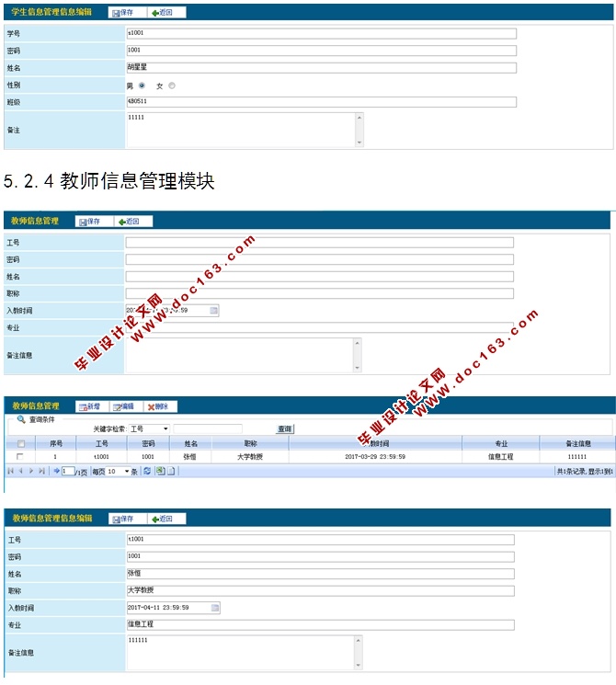Image resolution: width=616 pixels, height=685 pixels.
Task: Sort by the 专业 column header
Action: (501, 443)
